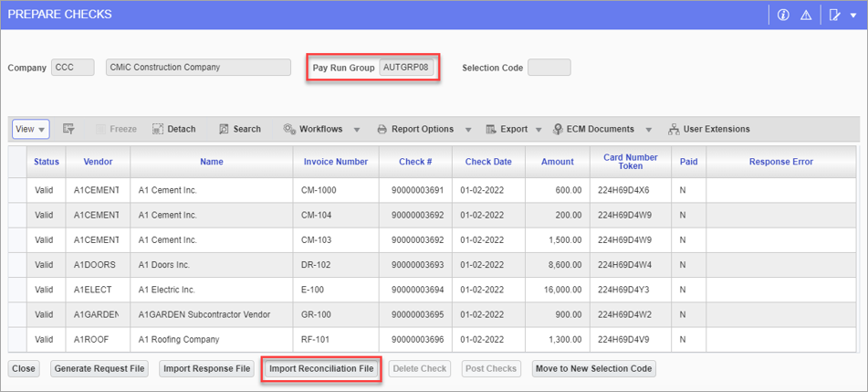Click the Pay Run Group field AUTGRP08
Screen dimensions: 868x392
[406, 68]
